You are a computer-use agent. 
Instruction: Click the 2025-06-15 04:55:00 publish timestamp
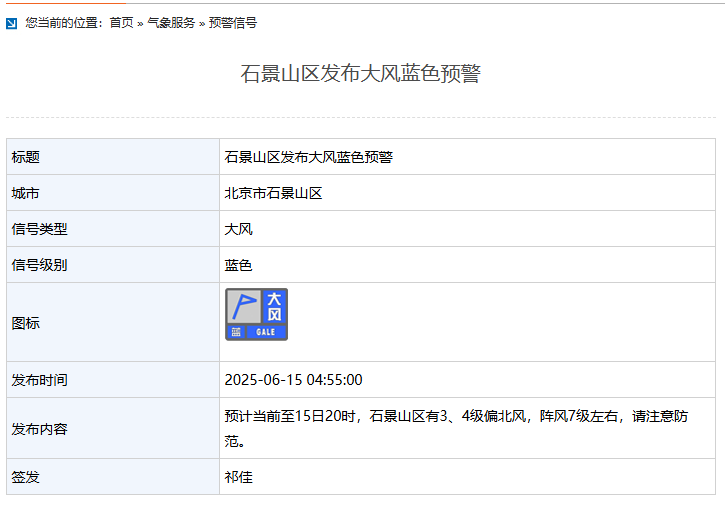293,380
